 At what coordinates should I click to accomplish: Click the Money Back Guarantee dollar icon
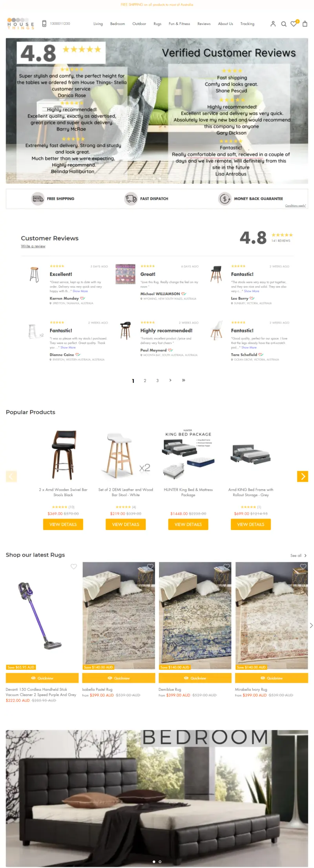(225, 199)
